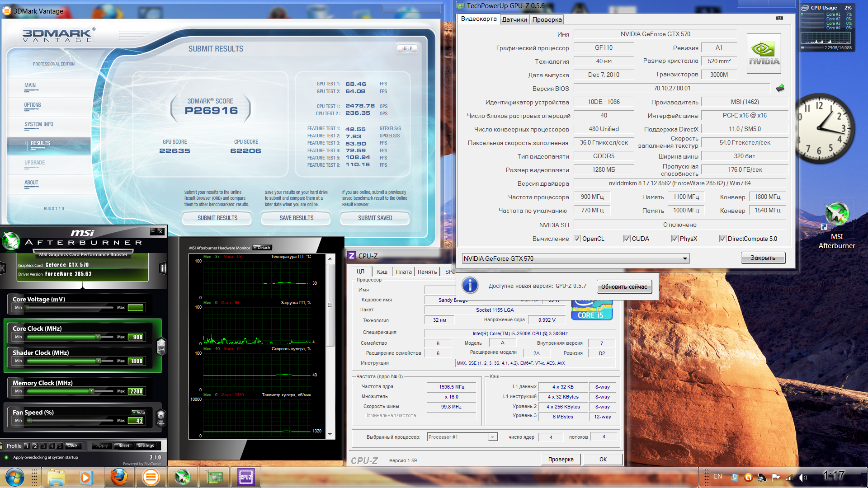Open Firefox from the taskbar
Viewport: 868px width, 488px height.
point(119,477)
